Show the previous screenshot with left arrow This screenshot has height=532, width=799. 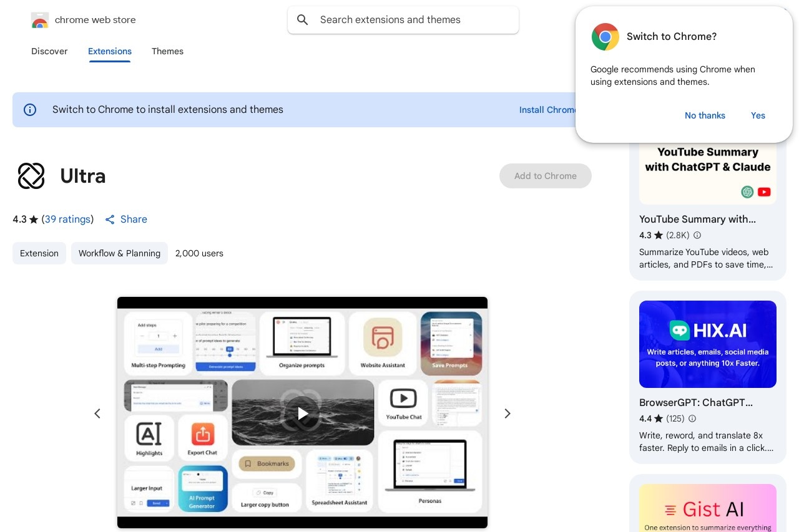(97, 414)
